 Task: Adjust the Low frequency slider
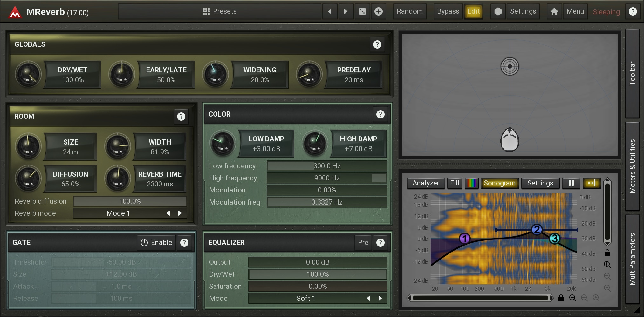coord(326,166)
